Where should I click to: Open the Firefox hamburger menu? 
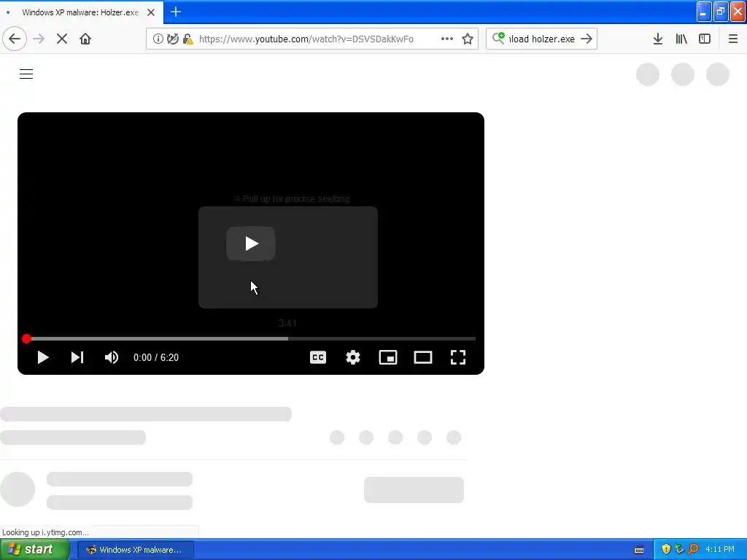coord(732,39)
